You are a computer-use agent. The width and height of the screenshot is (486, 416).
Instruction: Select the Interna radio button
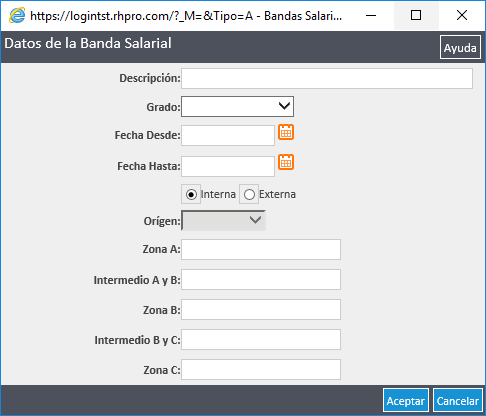pos(191,194)
